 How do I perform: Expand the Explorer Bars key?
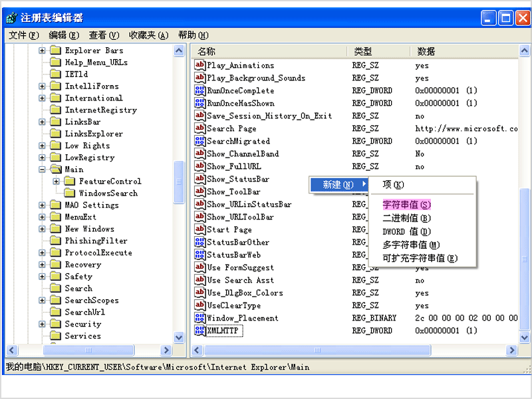point(42,51)
